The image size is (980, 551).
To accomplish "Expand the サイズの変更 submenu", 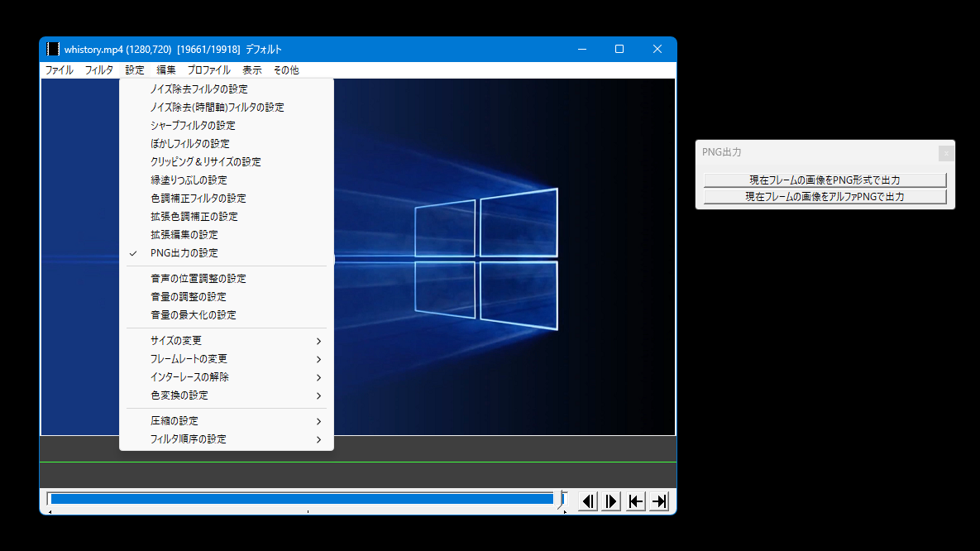I will coord(227,341).
